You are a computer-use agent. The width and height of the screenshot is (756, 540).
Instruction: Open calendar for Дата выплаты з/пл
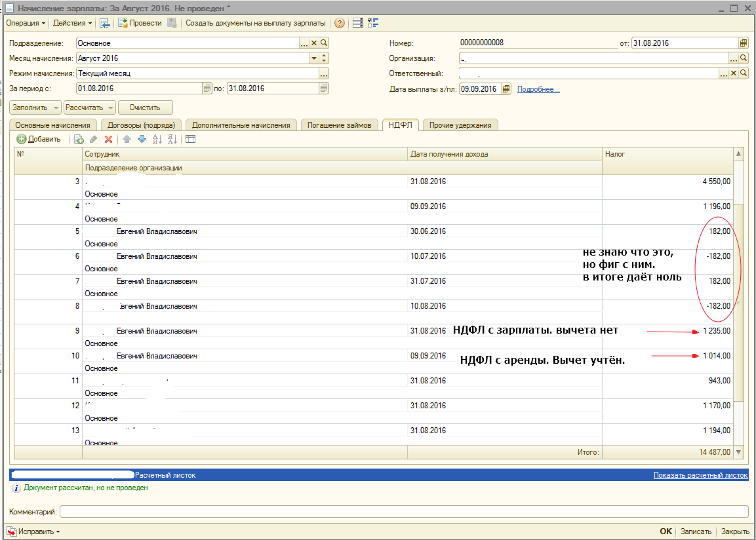[x=506, y=89]
